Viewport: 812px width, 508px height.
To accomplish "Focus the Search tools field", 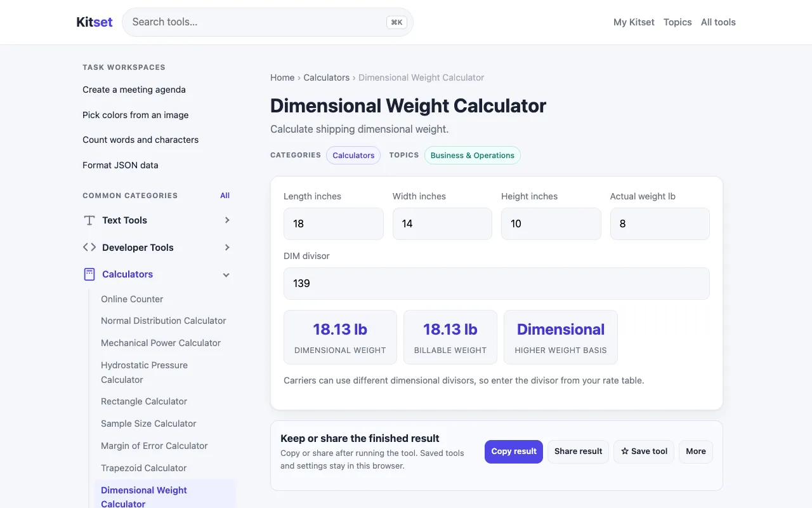I will click(267, 22).
